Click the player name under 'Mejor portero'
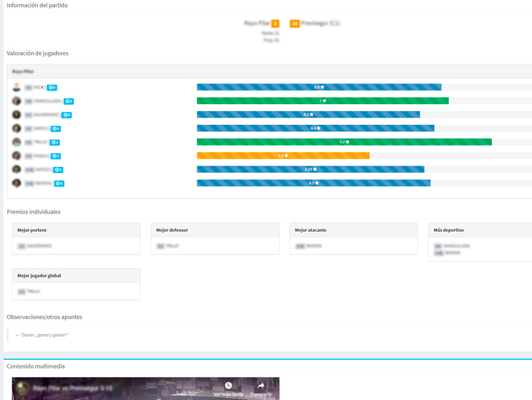Screen dimensions: 532x400 coord(40,246)
